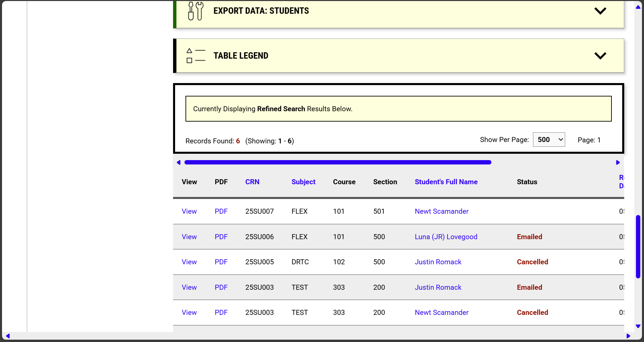
Task: Open the PDF for CRN 25SU005
Action: tap(221, 262)
